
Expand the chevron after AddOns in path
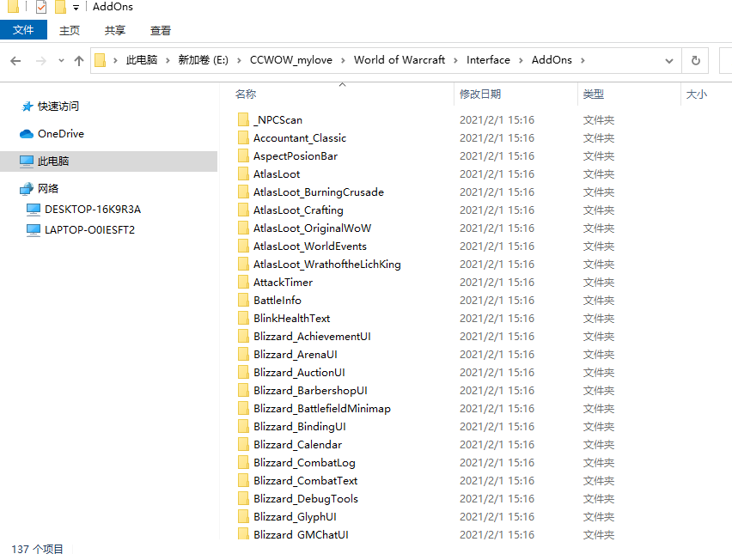pyautogui.click(x=582, y=60)
